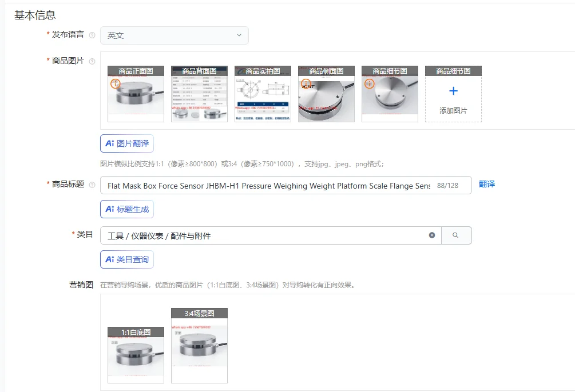Select the 3:4场景图 marketing thumbnail
The height and width of the screenshot is (392, 575).
pos(199,346)
